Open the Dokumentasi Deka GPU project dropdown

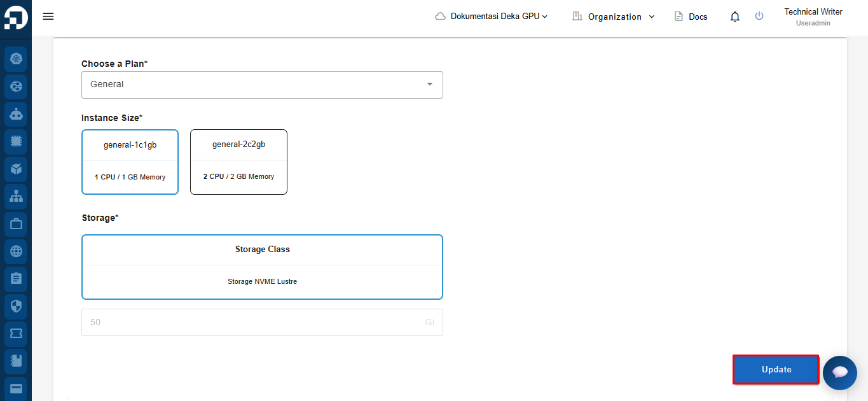tap(492, 17)
